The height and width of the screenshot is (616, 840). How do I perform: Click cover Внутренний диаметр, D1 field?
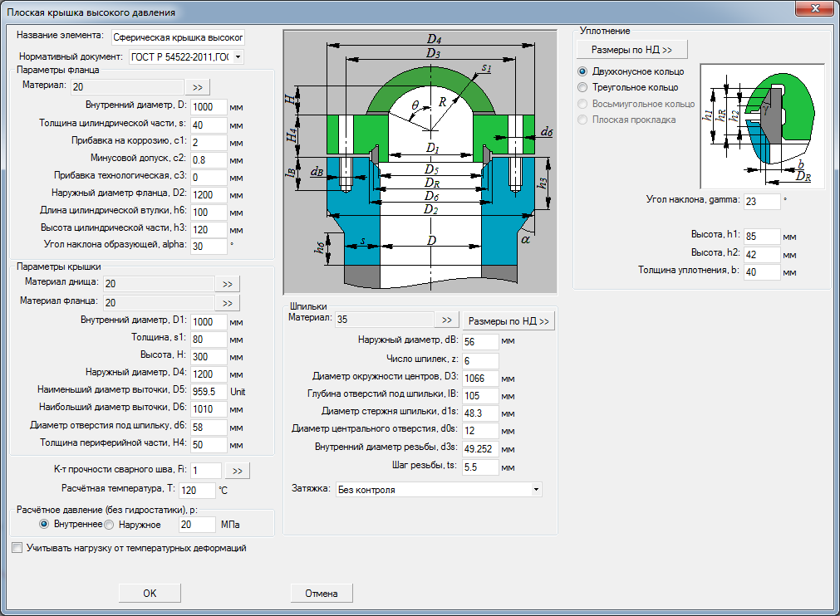209,321
